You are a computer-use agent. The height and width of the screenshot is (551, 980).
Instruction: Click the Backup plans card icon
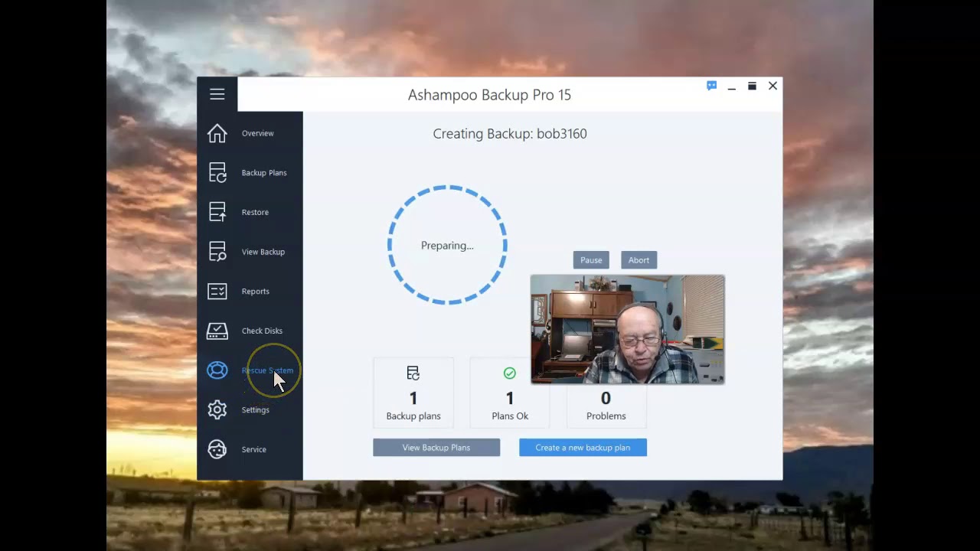413,373
